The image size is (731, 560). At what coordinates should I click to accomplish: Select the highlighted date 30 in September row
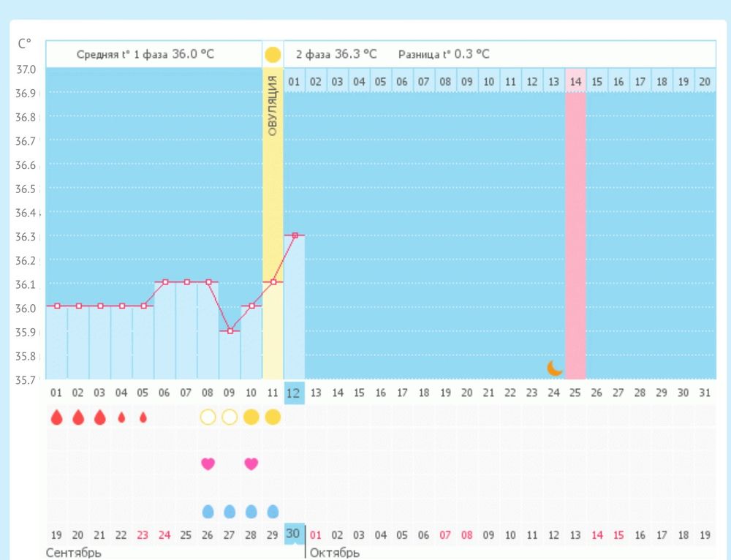click(x=293, y=534)
